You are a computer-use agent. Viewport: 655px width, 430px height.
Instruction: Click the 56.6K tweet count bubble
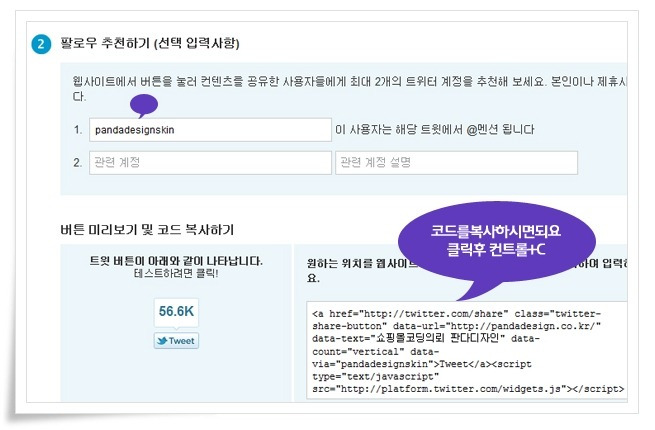[x=176, y=312]
